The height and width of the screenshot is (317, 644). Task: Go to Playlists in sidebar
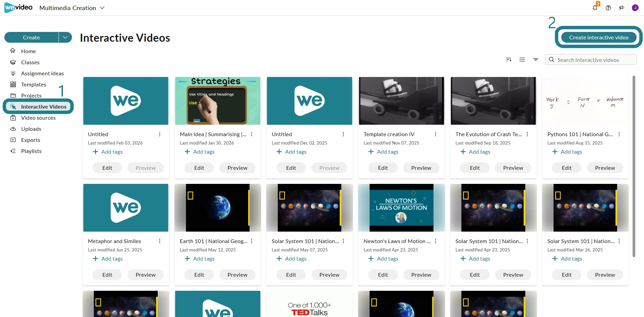(x=31, y=151)
